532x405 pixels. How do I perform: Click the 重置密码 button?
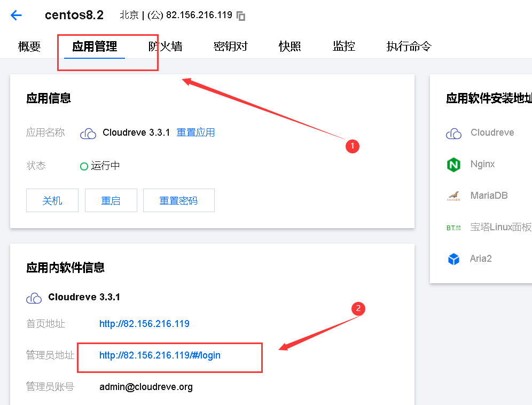pos(179,200)
